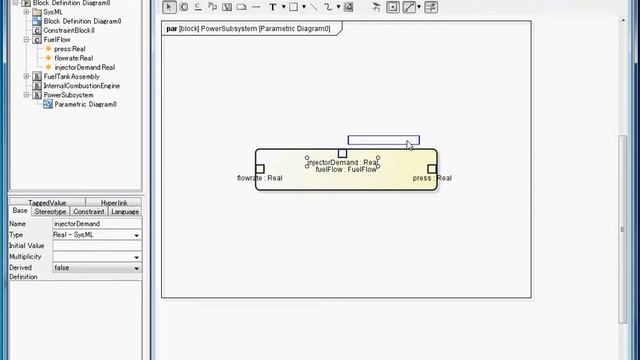Open the curve tool dropdown arrow
640x360 pixels.
(338, 7)
